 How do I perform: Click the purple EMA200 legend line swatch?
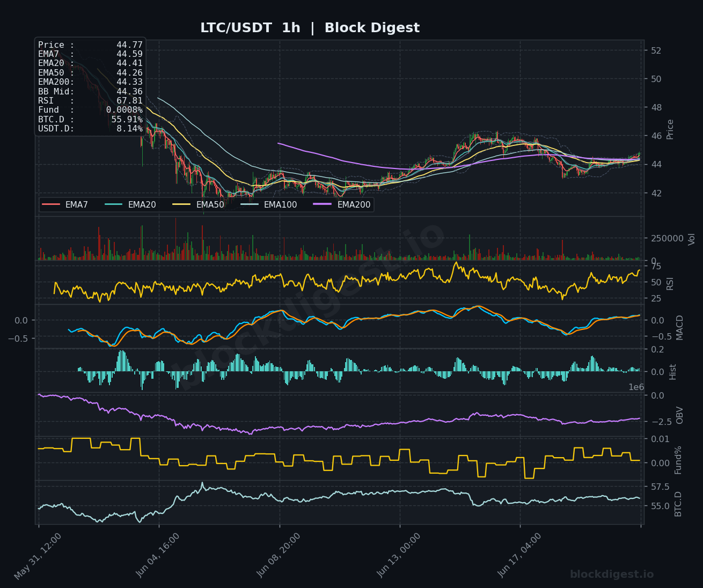pos(323,205)
